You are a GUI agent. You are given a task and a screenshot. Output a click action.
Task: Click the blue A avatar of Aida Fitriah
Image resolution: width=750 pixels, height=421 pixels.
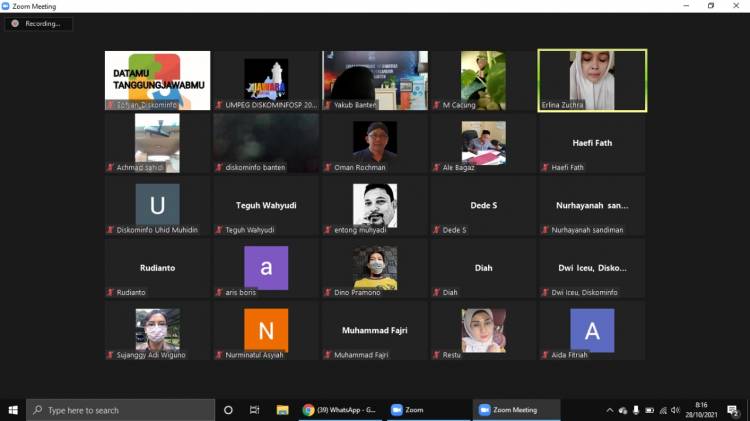pyautogui.click(x=592, y=331)
